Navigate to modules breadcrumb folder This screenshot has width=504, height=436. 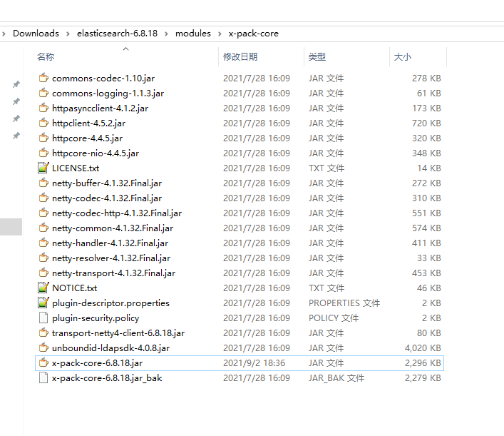click(193, 33)
